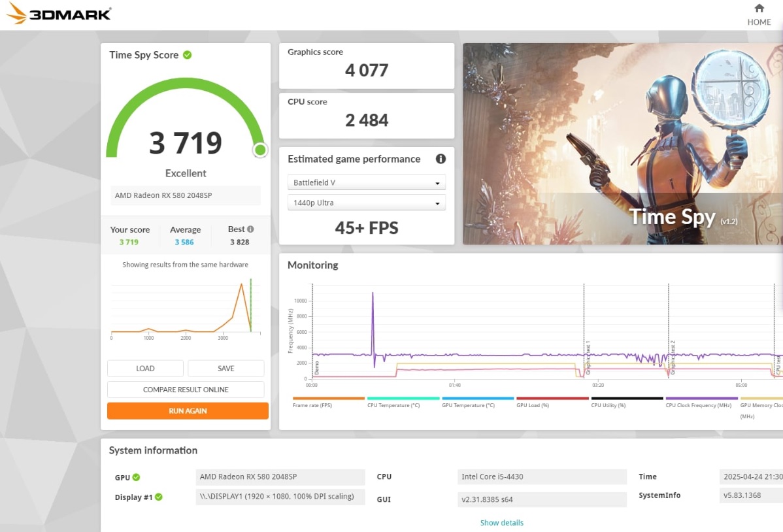Click the SystemInfo version v5.83.1368 field
This screenshot has height=532, width=783.
pos(751,495)
